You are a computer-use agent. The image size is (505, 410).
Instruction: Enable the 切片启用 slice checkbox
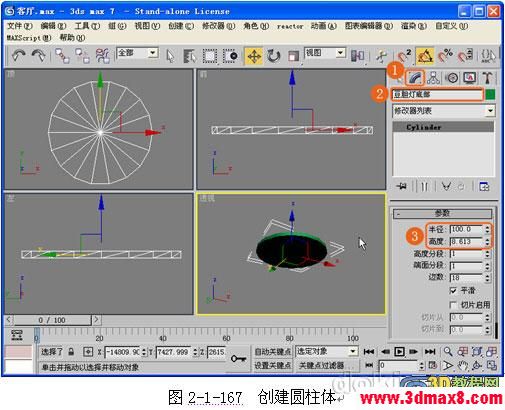click(x=453, y=305)
